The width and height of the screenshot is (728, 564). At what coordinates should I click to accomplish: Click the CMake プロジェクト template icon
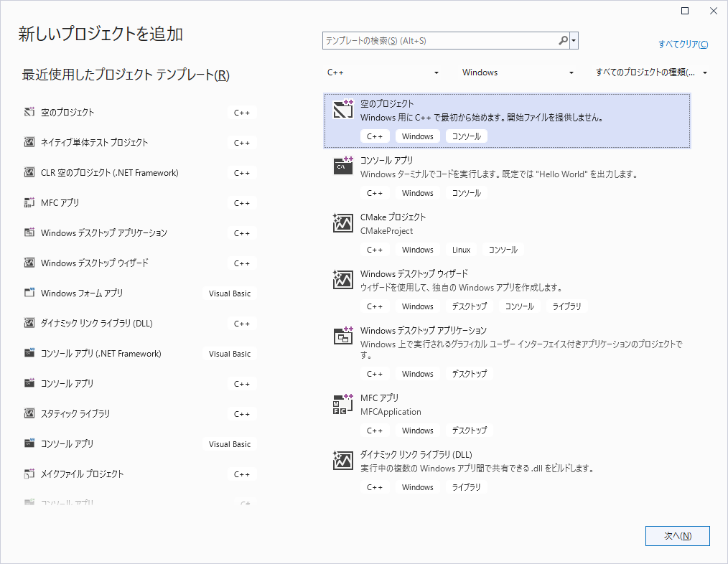click(x=343, y=222)
